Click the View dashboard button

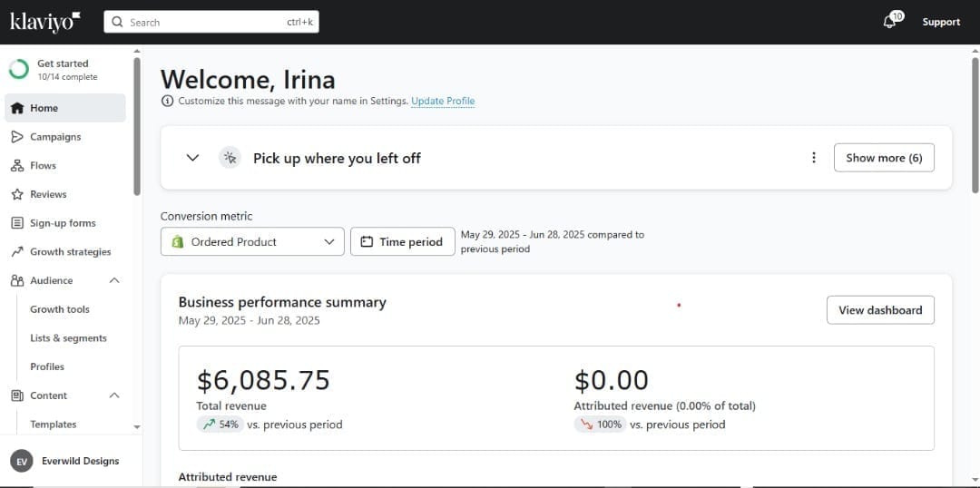[880, 310]
